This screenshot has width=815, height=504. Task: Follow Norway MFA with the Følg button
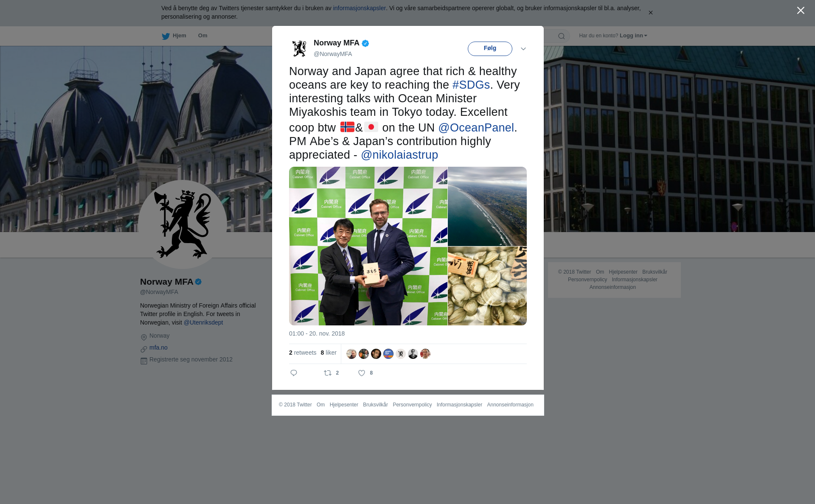[490, 48]
